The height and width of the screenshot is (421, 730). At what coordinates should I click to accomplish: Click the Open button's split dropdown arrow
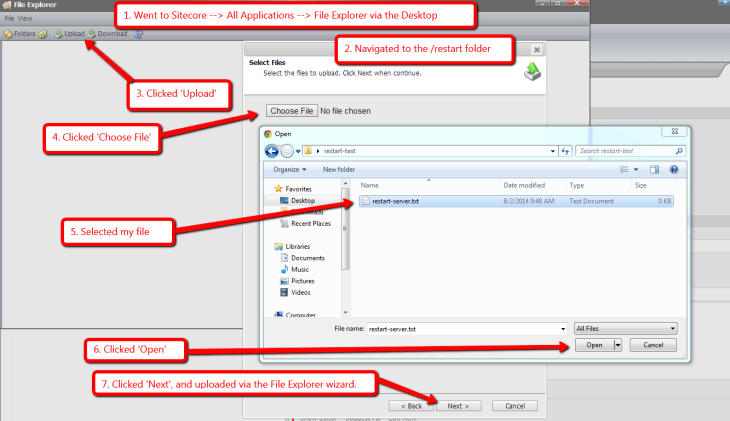tap(618, 345)
